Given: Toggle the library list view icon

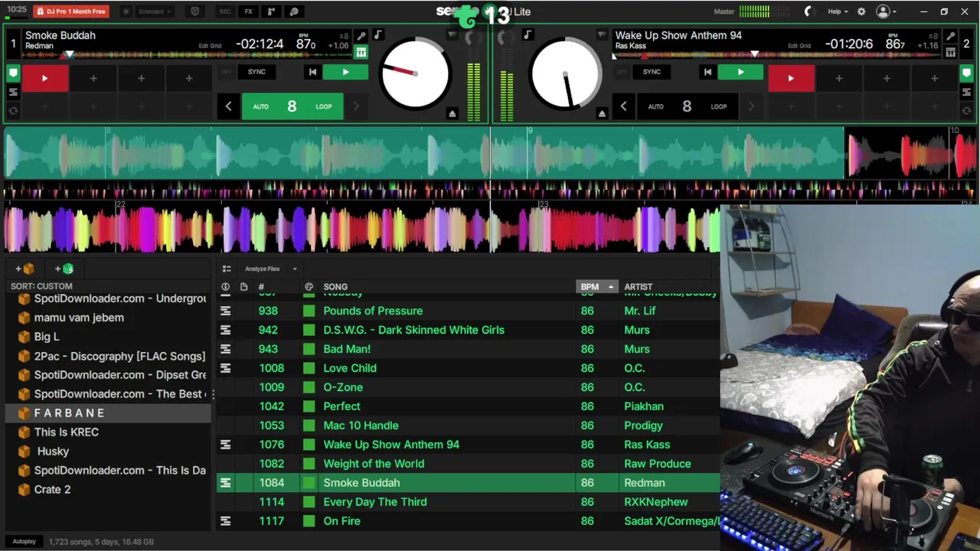Looking at the screenshot, I should pos(227,269).
